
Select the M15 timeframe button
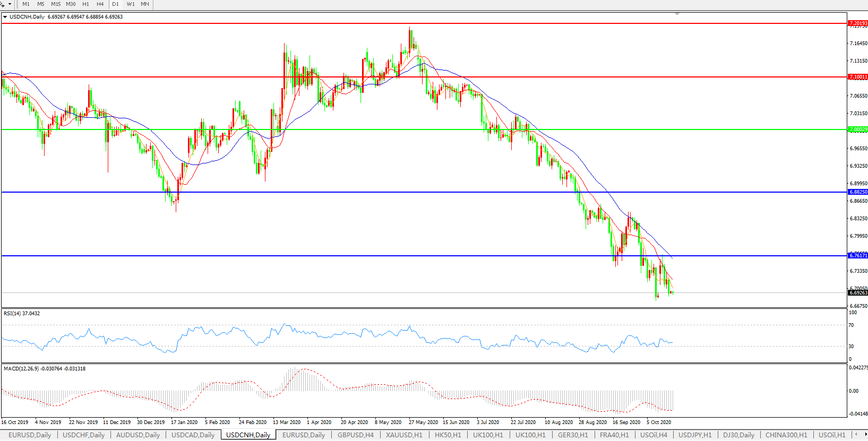tap(56, 4)
